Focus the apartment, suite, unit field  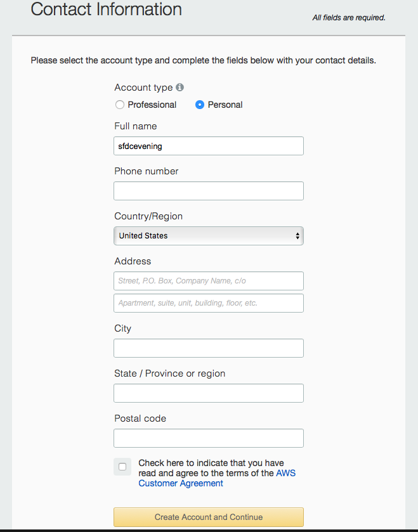coord(209,303)
